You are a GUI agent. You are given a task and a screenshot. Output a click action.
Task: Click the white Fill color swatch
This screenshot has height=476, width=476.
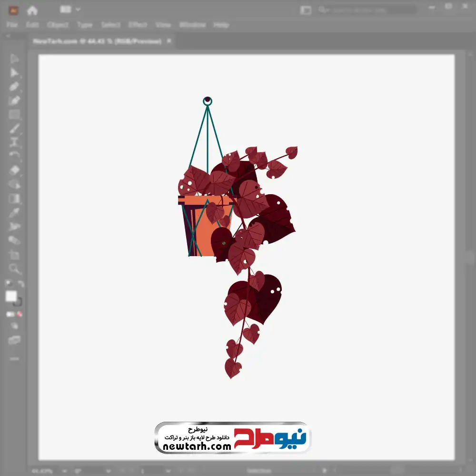[x=11, y=296]
